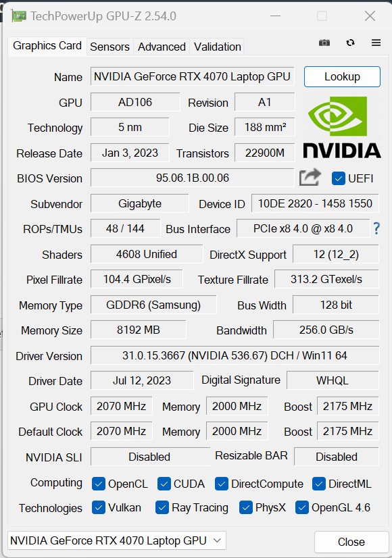Viewport: 392px width, 558px height.
Task: Click the screenshot camera icon
Action: coord(324,43)
